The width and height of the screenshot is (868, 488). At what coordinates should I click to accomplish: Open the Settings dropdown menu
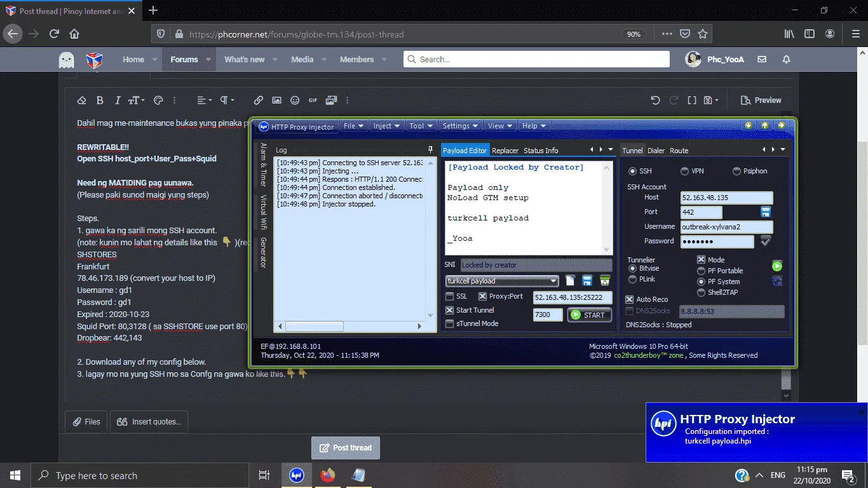click(461, 126)
